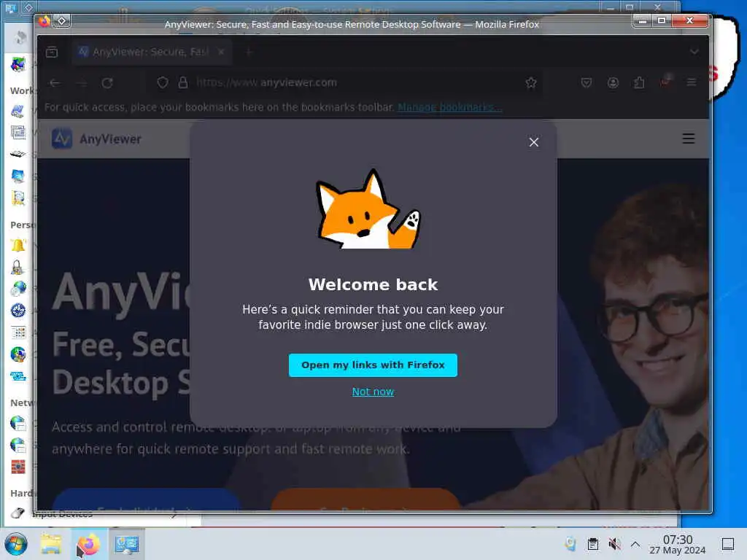Click the site padlock icon
747x560 pixels.
point(183,82)
